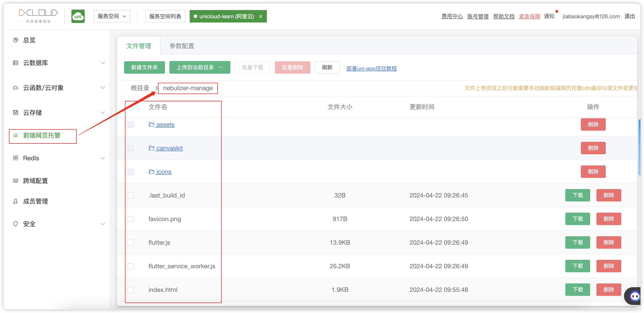Select 跨域配置 in the sidebar

pos(36,181)
